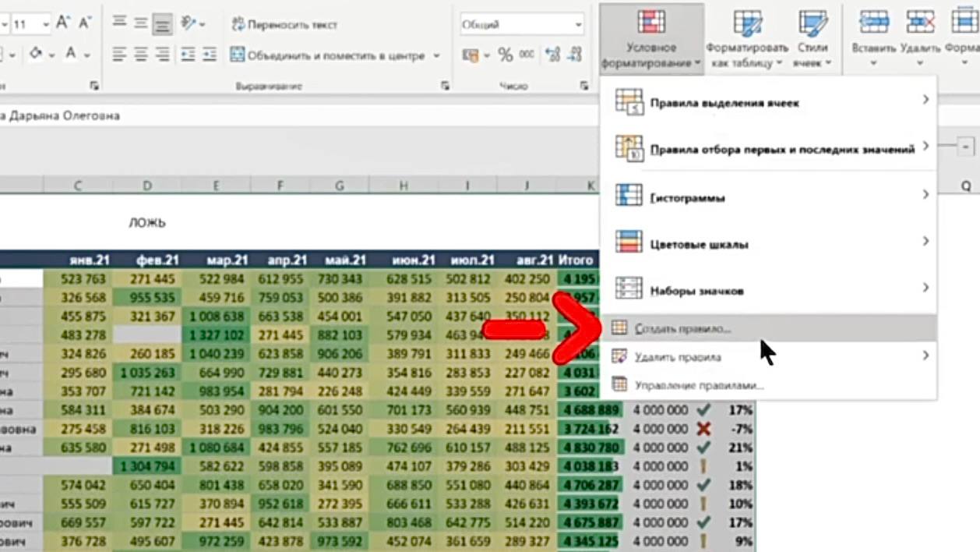Screen dimensions: 980x552
Task: Apply thousands separator 000 format
Action: [527, 55]
